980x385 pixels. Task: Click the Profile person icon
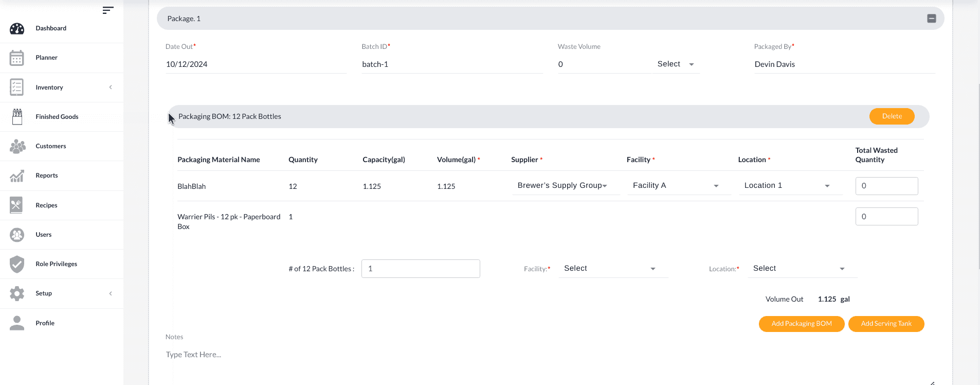[17, 323]
